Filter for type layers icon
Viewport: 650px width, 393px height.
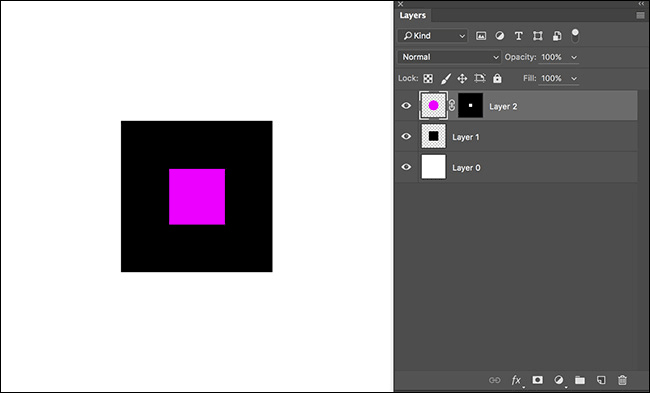pos(519,36)
